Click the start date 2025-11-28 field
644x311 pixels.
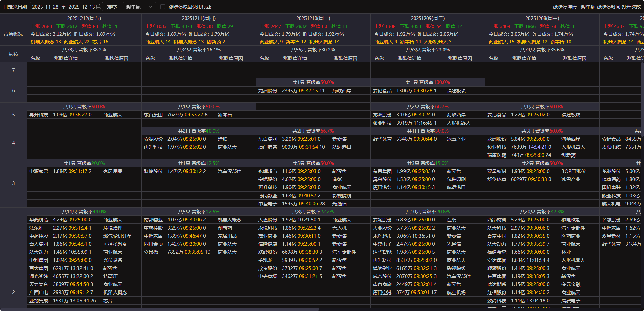tap(45, 7)
